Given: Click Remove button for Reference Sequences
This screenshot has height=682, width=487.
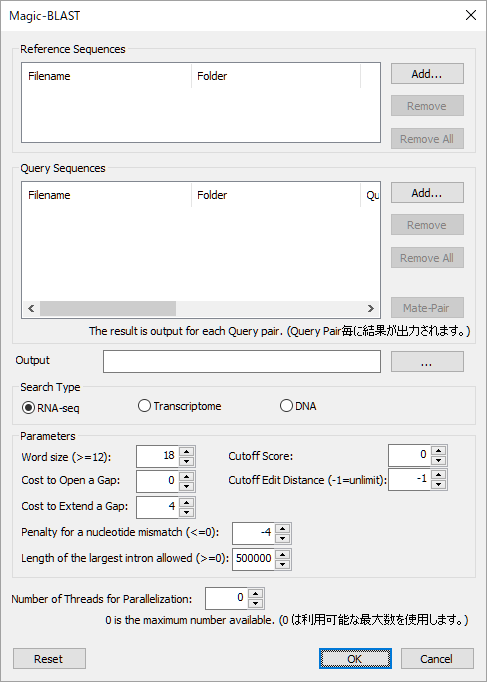Looking at the screenshot, I should point(427,106).
